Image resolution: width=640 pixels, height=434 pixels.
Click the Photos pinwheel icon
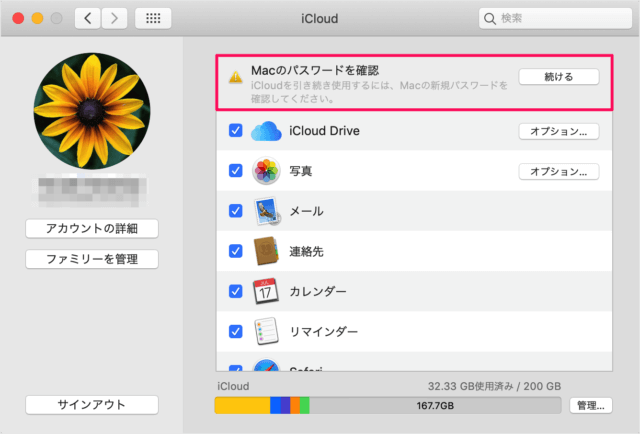pyautogui.click(x=266, y=171)
